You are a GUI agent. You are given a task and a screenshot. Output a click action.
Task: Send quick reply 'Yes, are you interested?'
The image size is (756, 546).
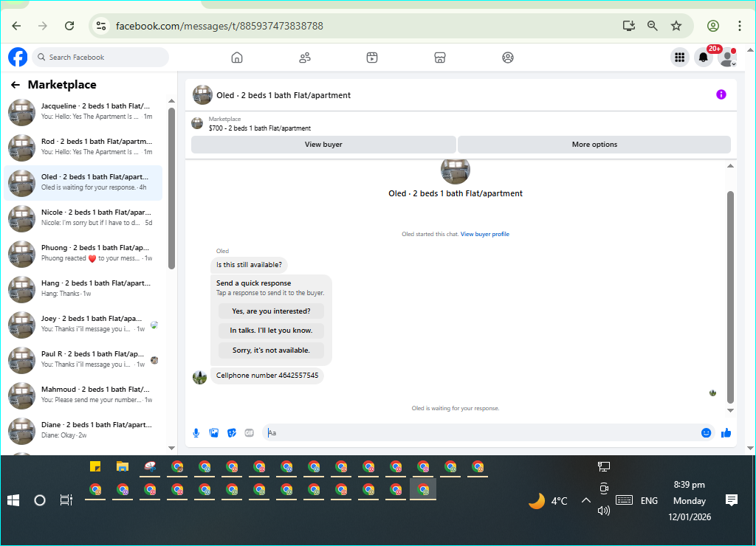(x=271, y=311)
